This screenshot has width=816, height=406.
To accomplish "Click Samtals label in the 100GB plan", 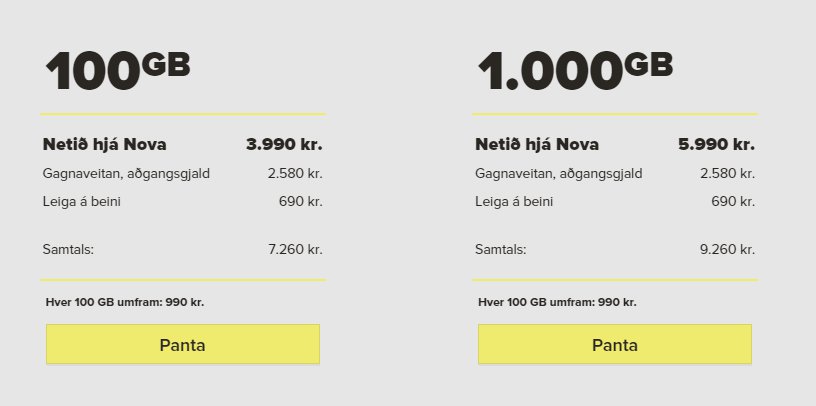I will 68,249.
